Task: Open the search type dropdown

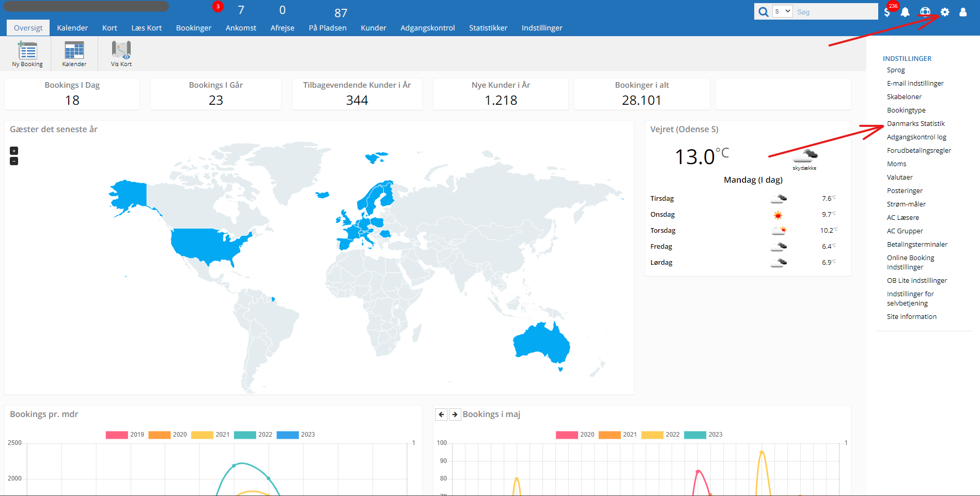Action: click(782, 11)
